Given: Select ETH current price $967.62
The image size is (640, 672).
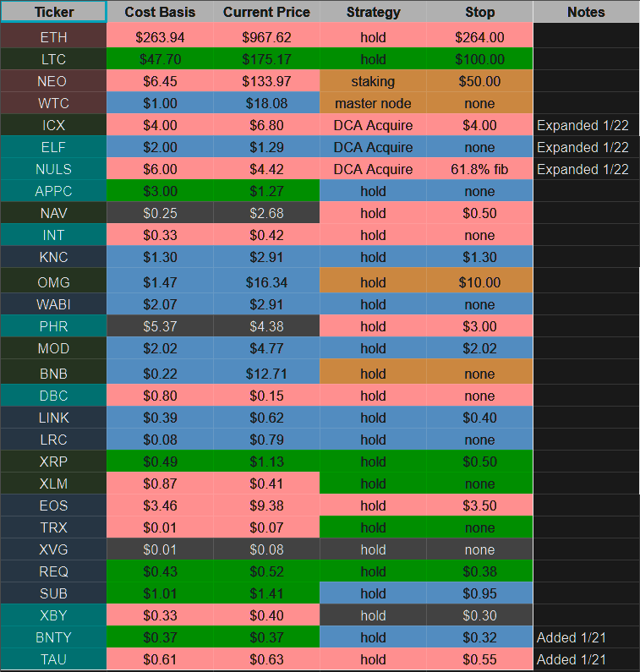Looking at the screenshot, I should (266, 37).
